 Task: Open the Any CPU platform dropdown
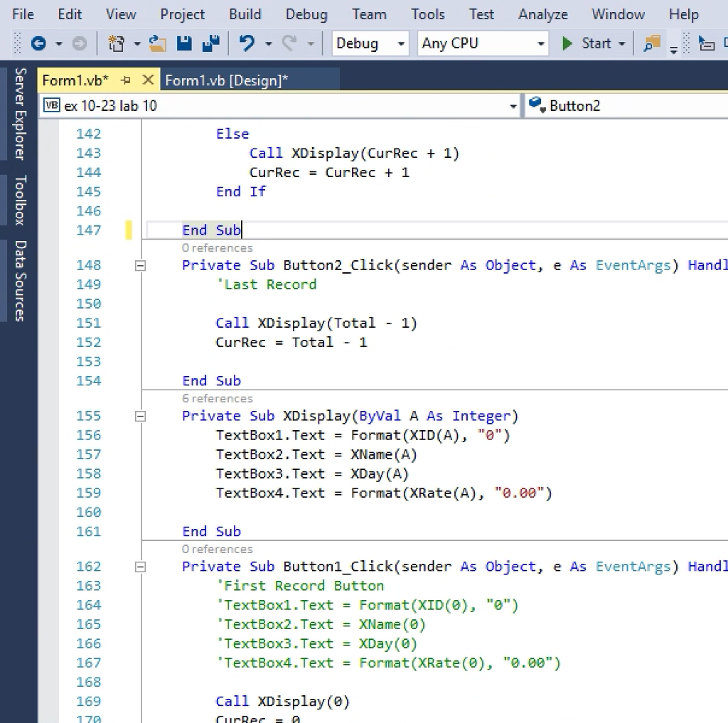(483, 44)
